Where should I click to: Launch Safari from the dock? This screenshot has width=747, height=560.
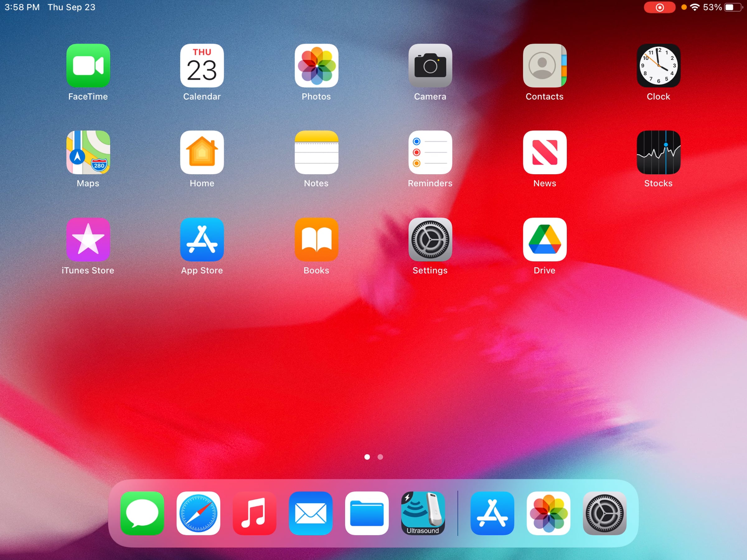pos(198,513)
